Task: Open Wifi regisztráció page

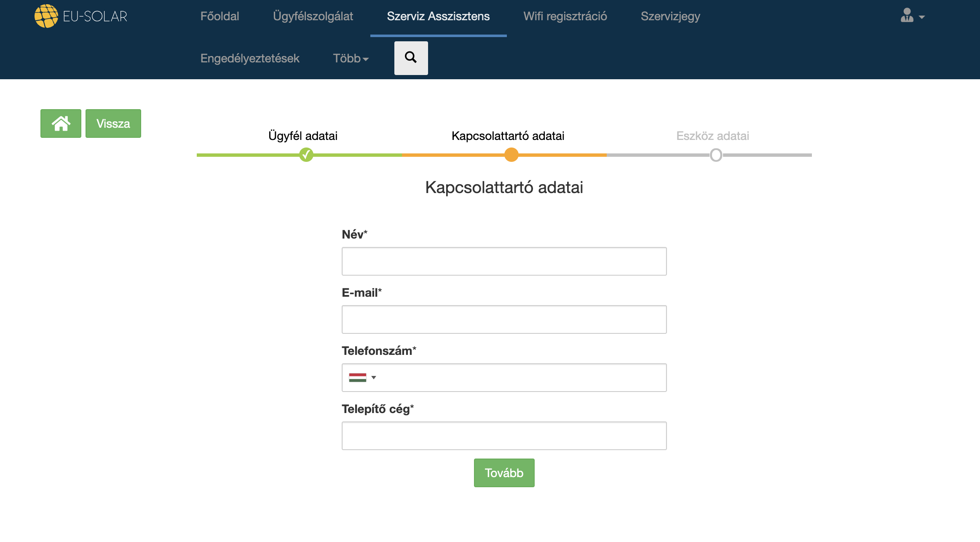Action: (x=565, y=16)
